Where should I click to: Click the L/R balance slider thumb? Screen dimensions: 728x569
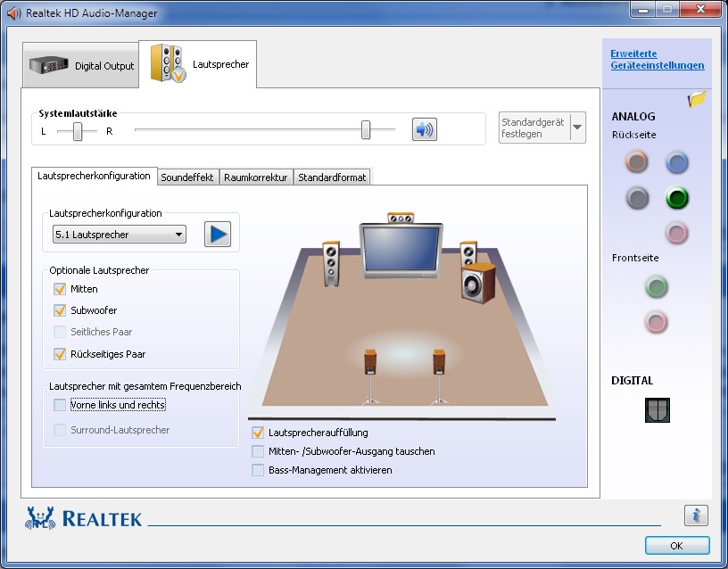point(78,131)
